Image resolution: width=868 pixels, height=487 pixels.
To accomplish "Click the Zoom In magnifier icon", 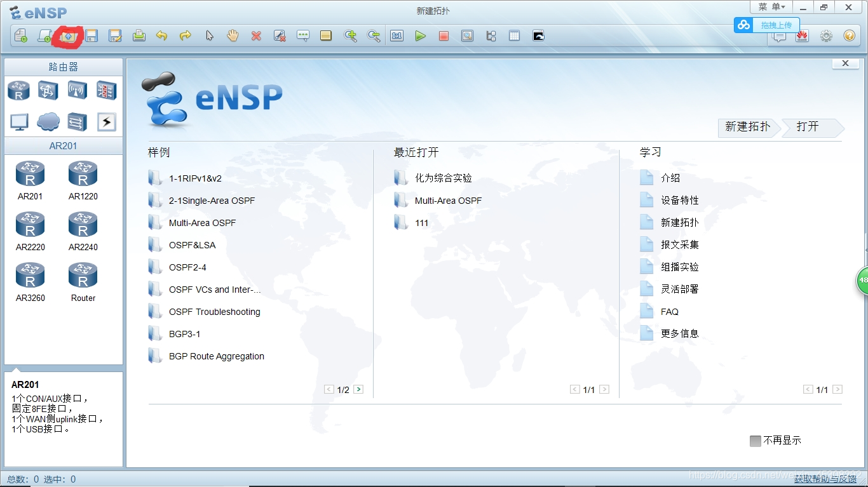I will [350, 36].
